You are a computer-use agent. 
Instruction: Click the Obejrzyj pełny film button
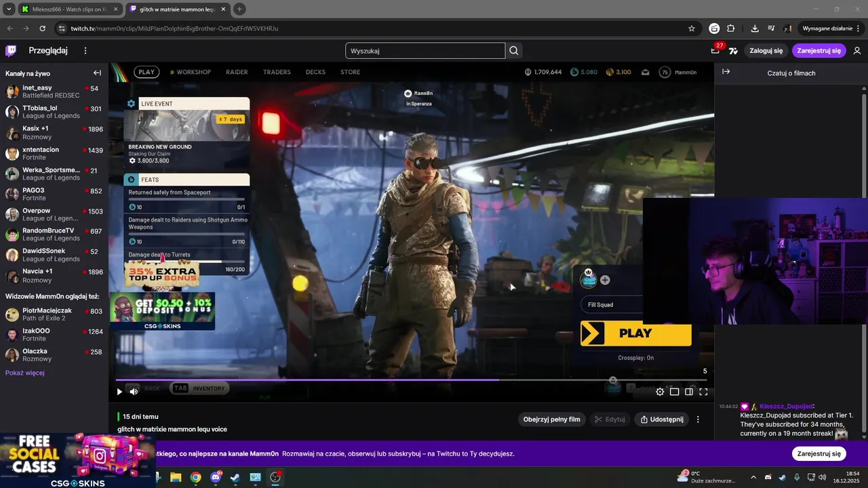[551, 420]
